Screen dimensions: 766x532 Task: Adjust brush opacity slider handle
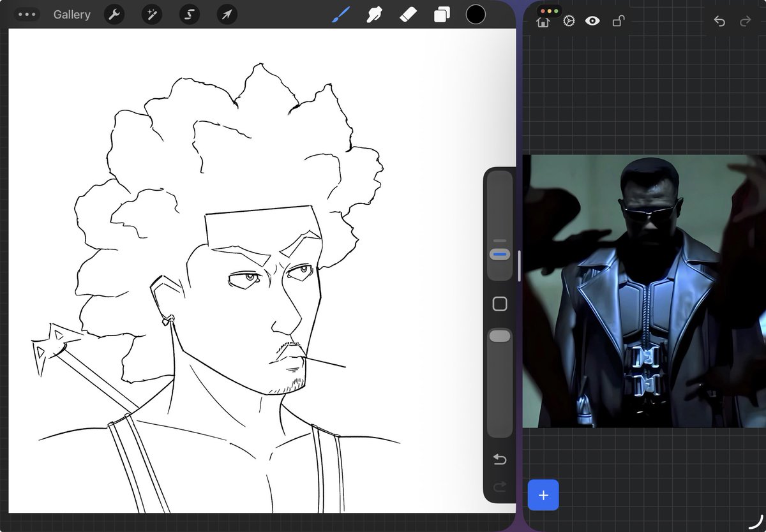(500, 336)
